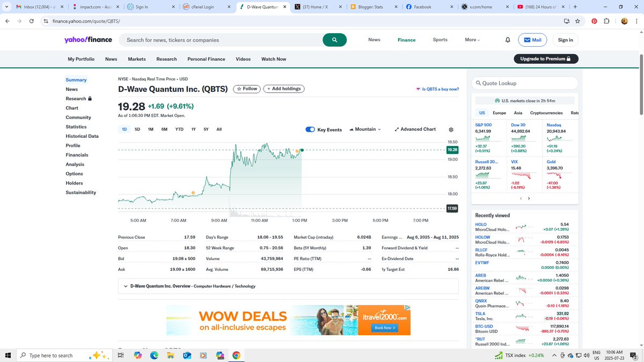Click the Book Now ad button
Screen dimensions: 644x362
coord(385,328)
